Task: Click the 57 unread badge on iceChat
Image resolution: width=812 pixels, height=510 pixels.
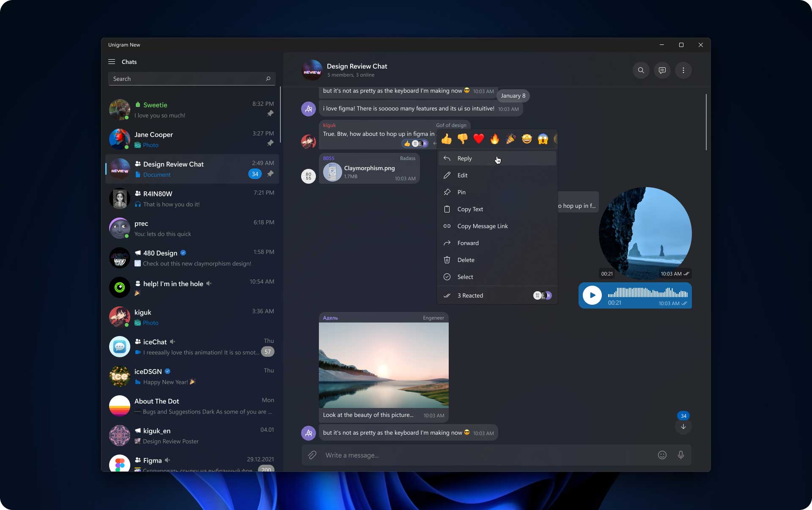Action: tap(268, 352)
